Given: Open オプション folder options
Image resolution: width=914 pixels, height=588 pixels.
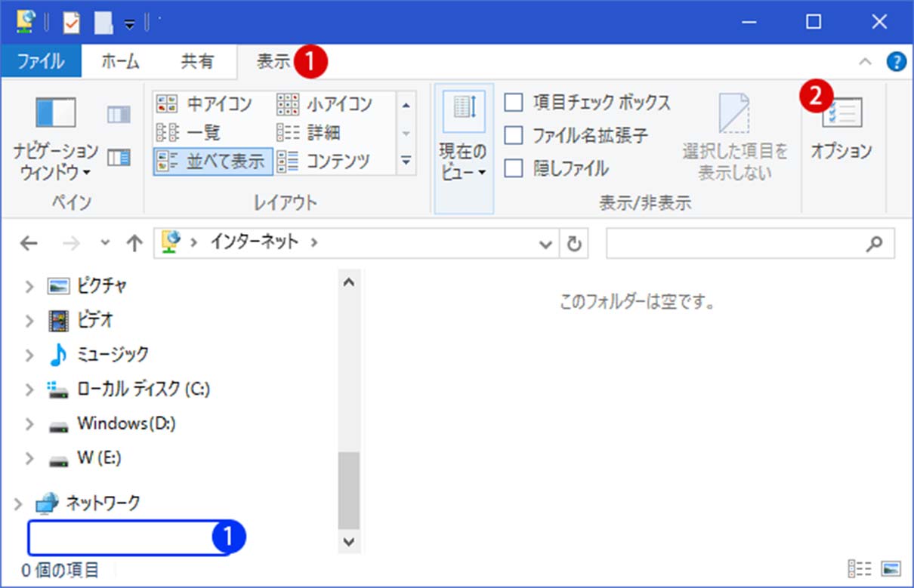Looking at the screenshot, I should pos(841,130).
